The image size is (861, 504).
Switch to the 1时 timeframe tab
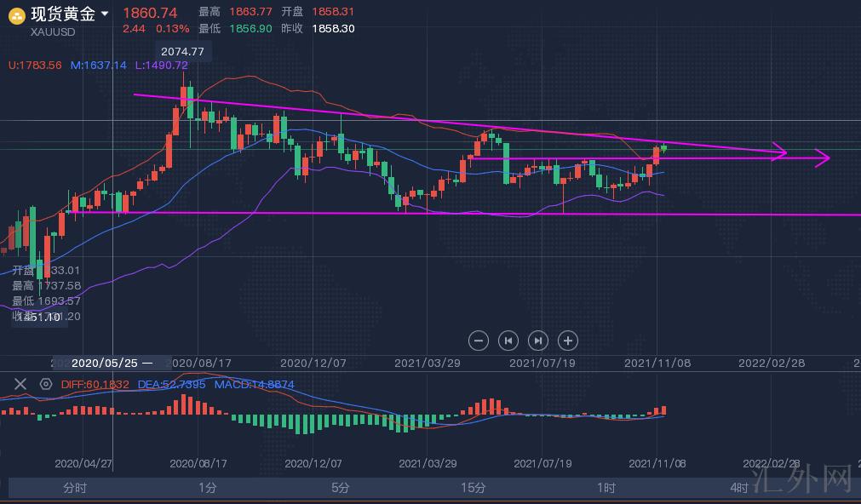(606, 488)
